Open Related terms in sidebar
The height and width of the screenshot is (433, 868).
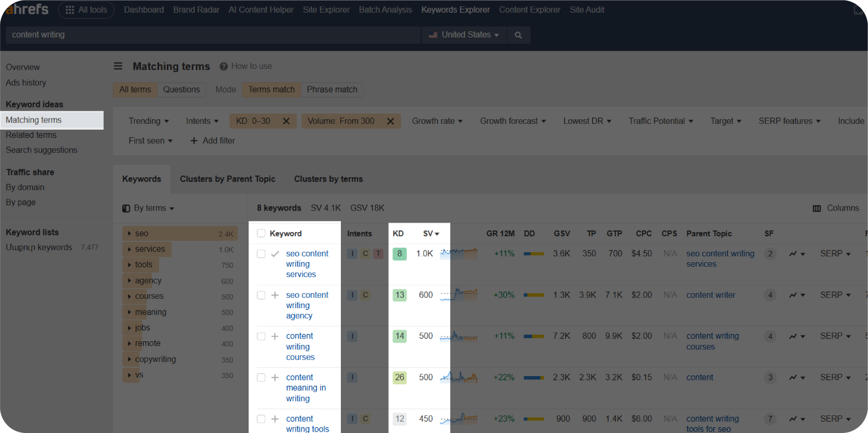[x=31, y=135]
